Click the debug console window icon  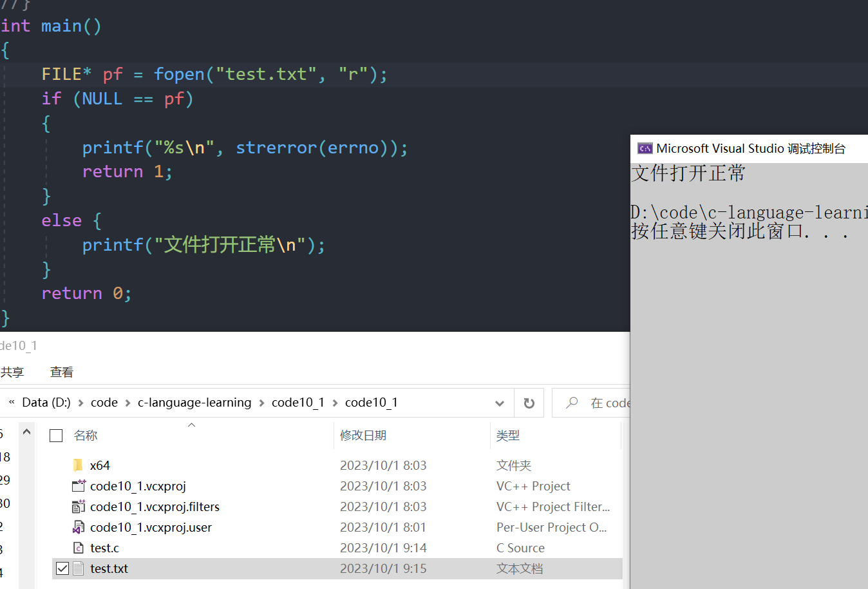[x=645, y=148]
